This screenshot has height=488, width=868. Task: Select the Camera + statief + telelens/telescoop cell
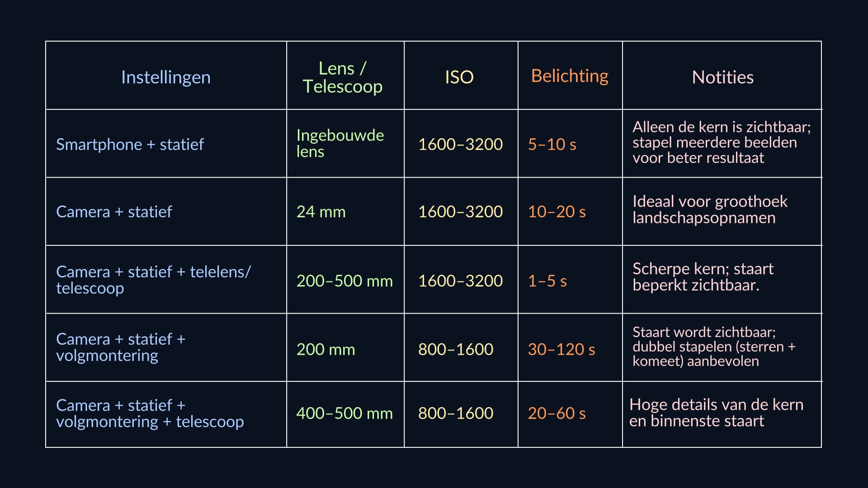point(153,280)
